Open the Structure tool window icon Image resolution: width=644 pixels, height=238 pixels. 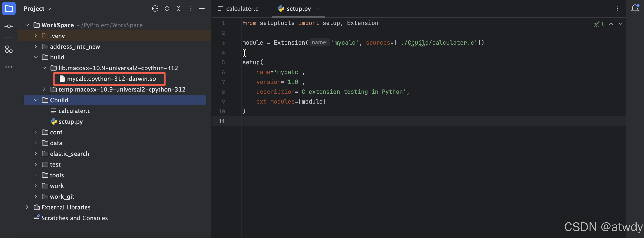coord(9,49)
